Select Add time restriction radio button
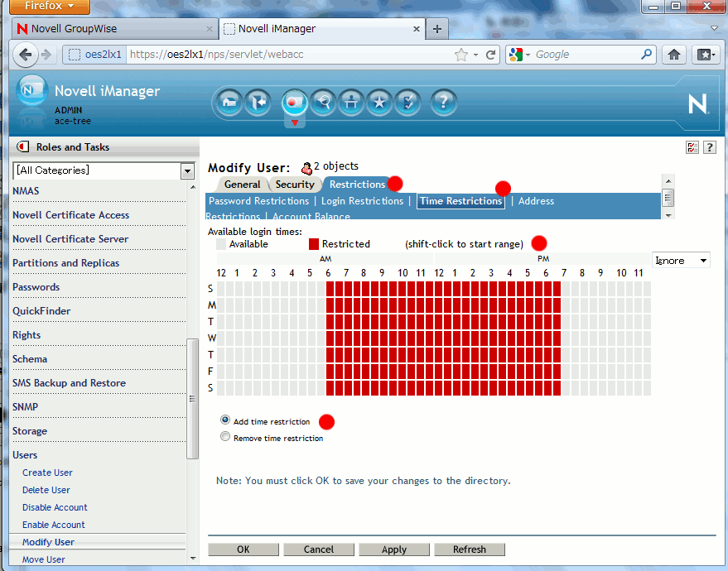 coord(225,420)
